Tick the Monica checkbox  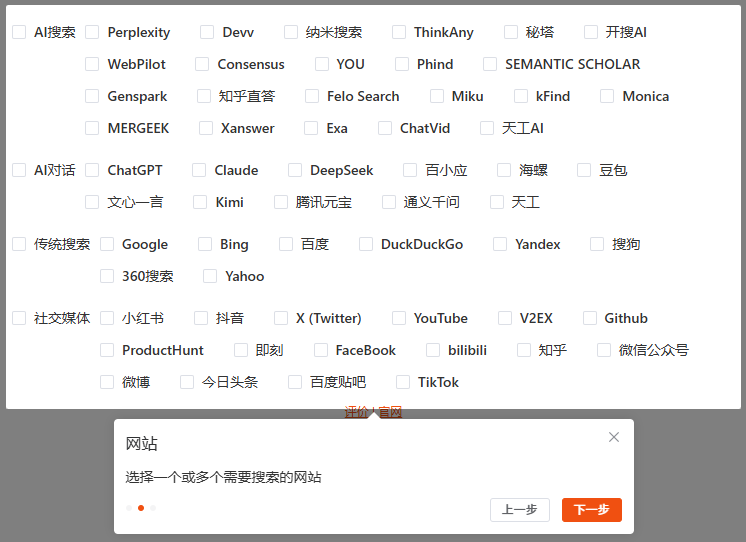coord(607,96)
